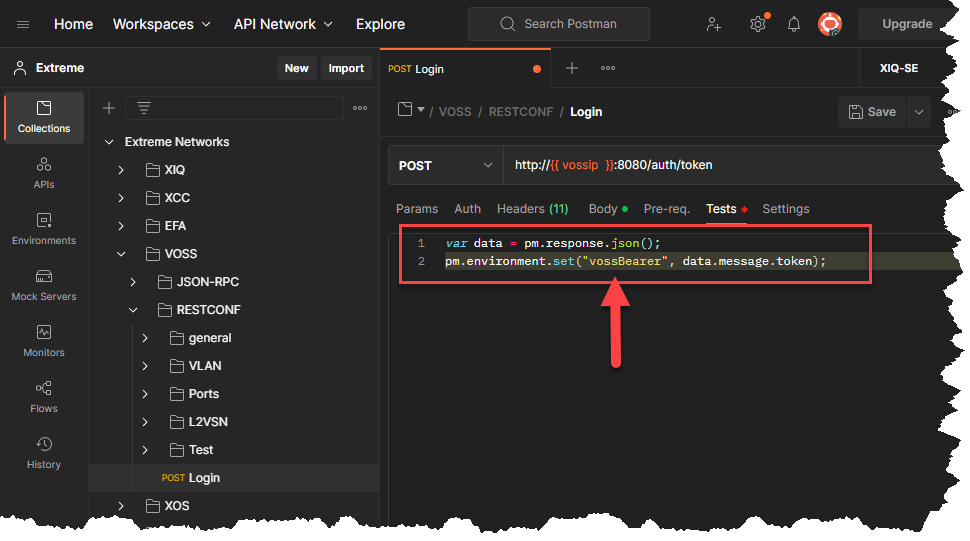Image resolution: width=970 pixels, height=541 pixels.
Task: Open the POST method dropdown
Action: point(445,166)
